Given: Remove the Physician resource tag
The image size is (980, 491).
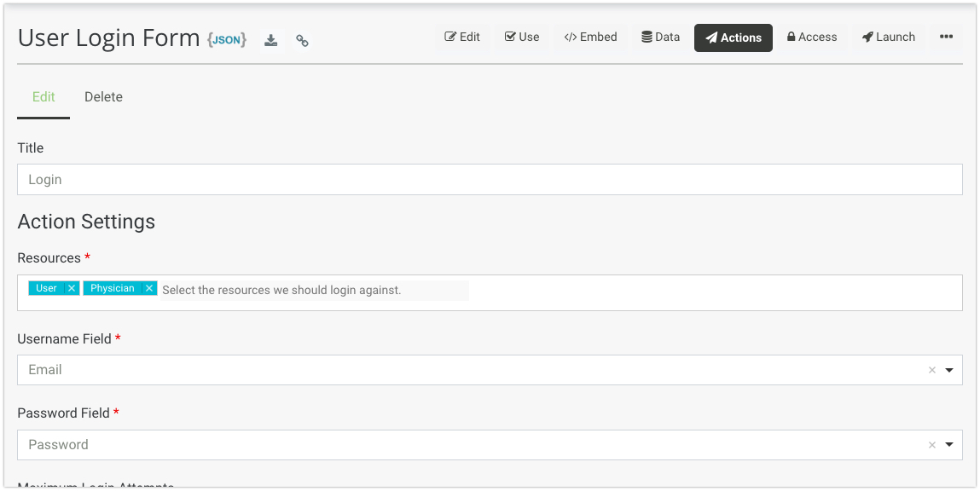Looking at the screenshot, I should click(149, 288).
